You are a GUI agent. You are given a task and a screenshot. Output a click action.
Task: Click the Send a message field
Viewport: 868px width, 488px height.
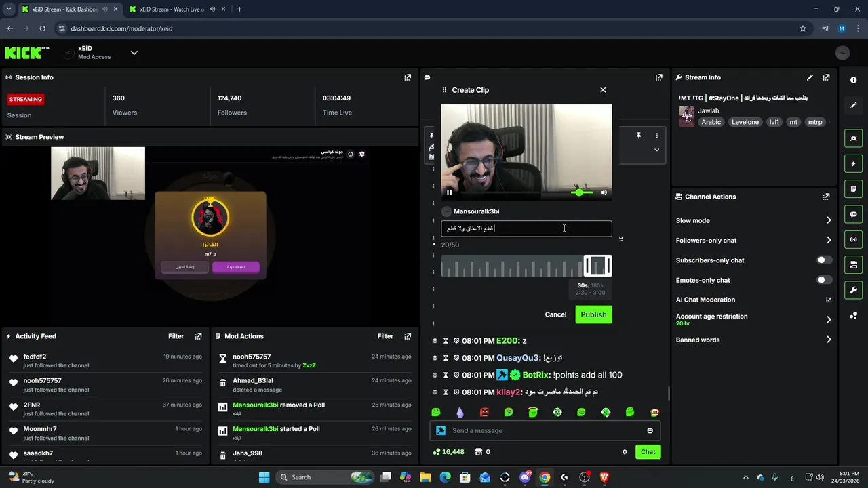coord(545,430)
